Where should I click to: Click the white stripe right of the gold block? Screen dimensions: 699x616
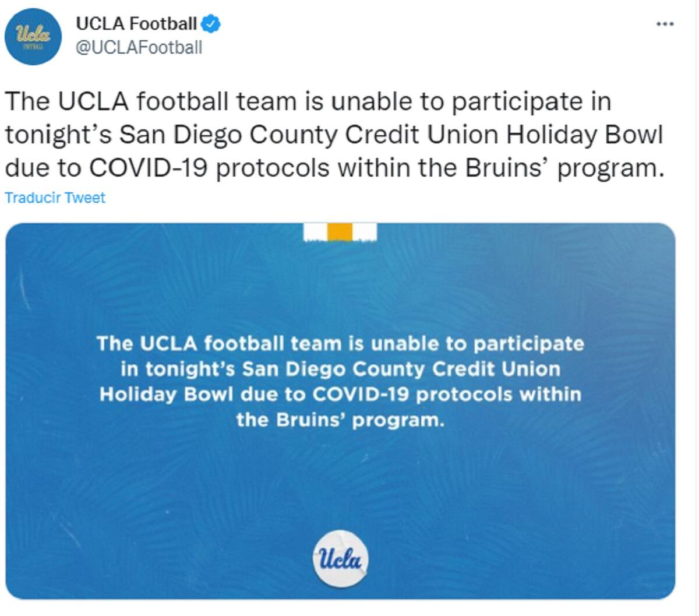pyautogui.click(x=365, y=232)
